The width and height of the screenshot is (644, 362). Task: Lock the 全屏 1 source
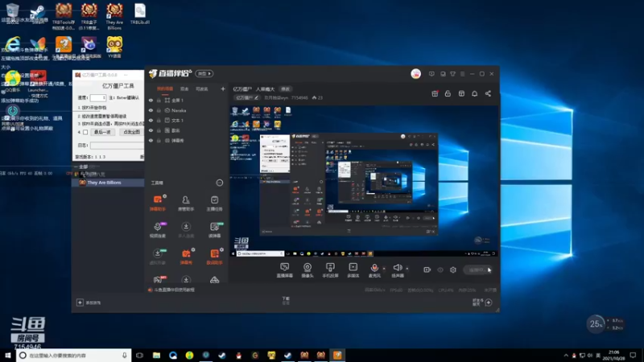tap(159, 100)
